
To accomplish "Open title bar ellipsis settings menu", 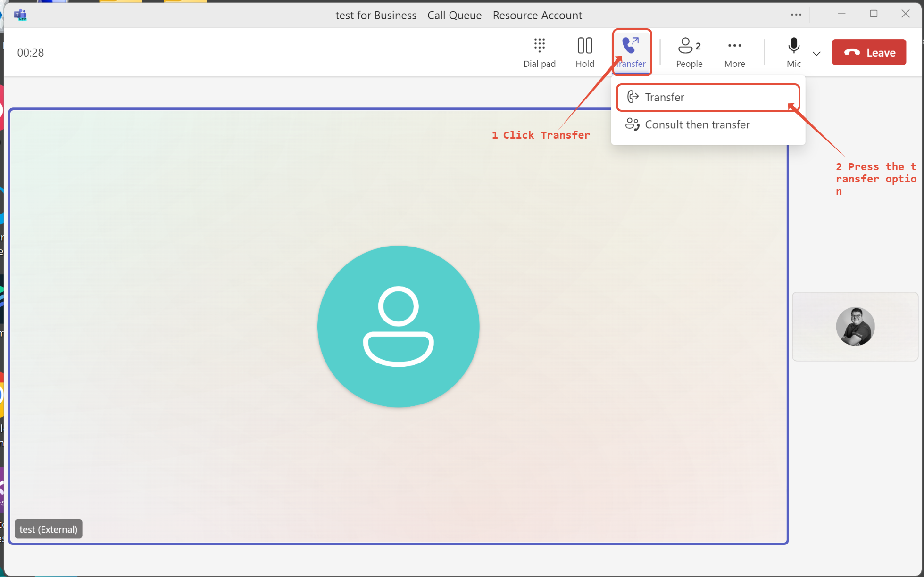I will [796, 15].
